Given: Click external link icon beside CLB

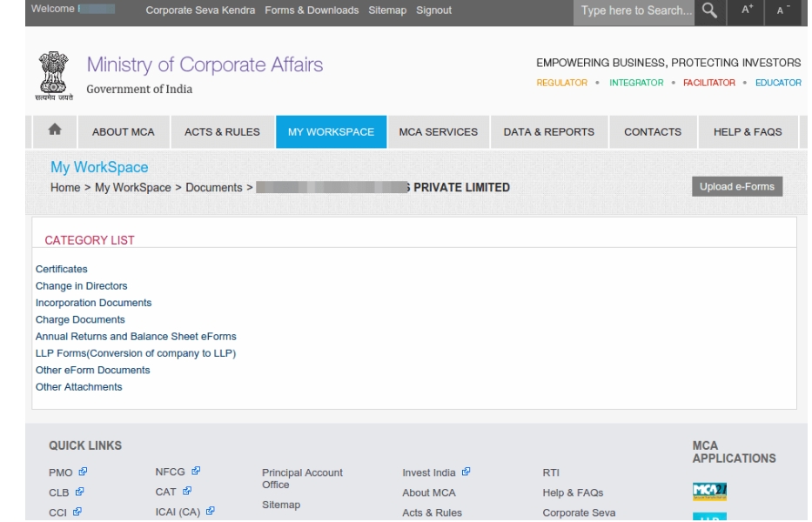Looking at the screenshot, I should [x=79, y=492].
